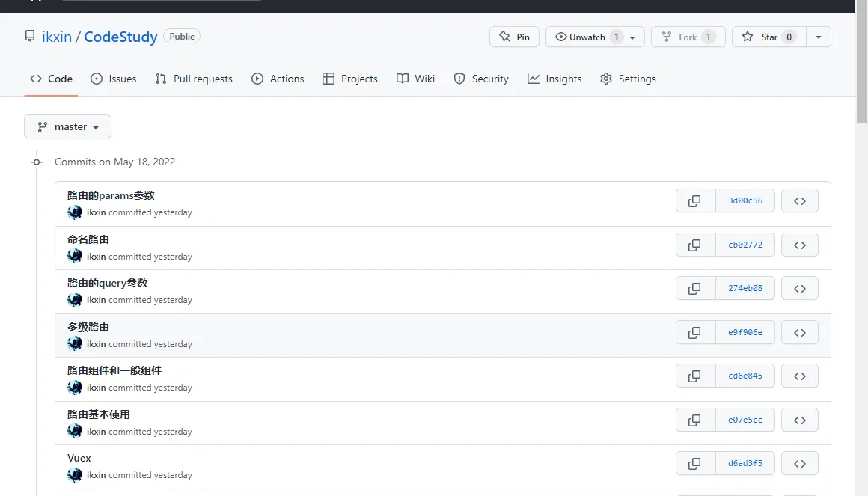Open commit hash e9f906e
Viewport: 868px width, 496px height.
tap(745, 333)
